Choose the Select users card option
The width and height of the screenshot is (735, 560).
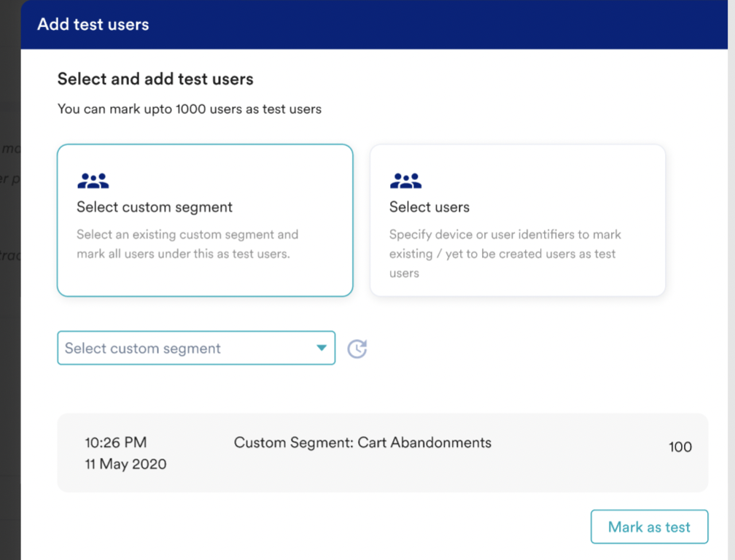[517, 220]
